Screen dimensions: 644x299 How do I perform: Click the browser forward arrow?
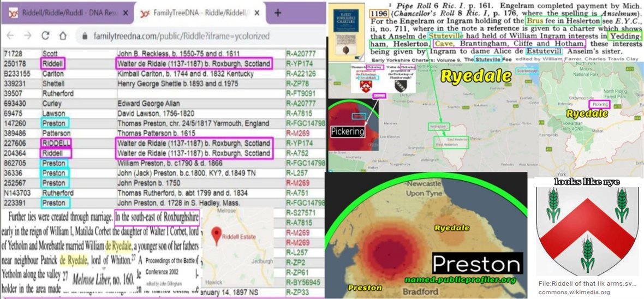click(27, 35)
